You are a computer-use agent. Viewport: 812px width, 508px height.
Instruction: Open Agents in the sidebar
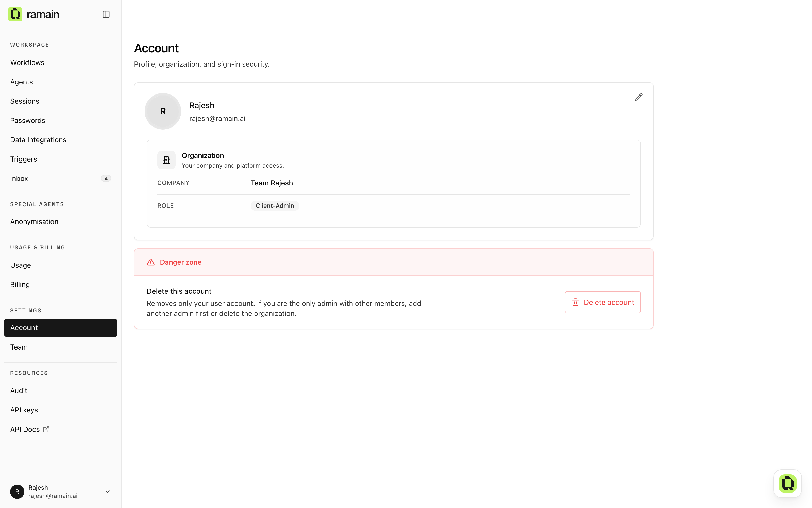coord(60,82)
